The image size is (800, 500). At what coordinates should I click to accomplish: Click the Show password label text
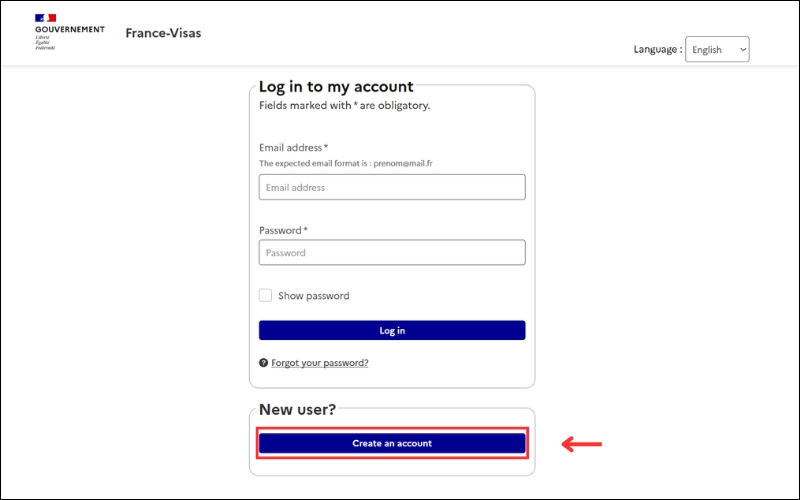tap(314, 296)
